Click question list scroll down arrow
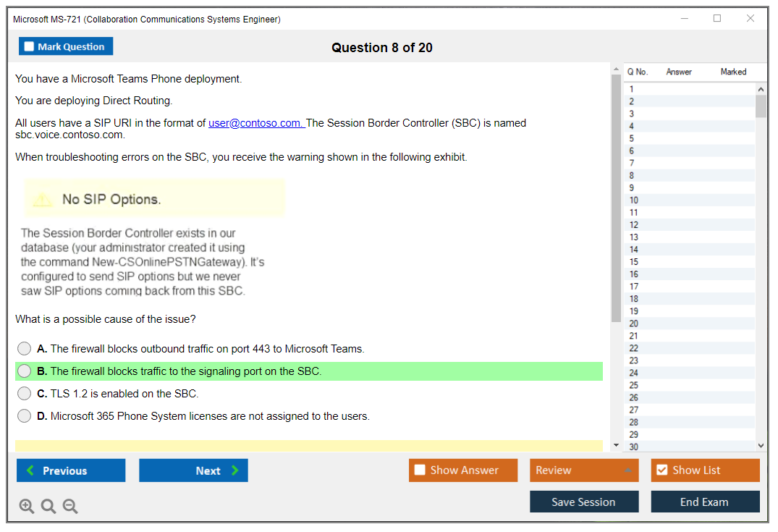778x532 pixels. coord(761,446)
